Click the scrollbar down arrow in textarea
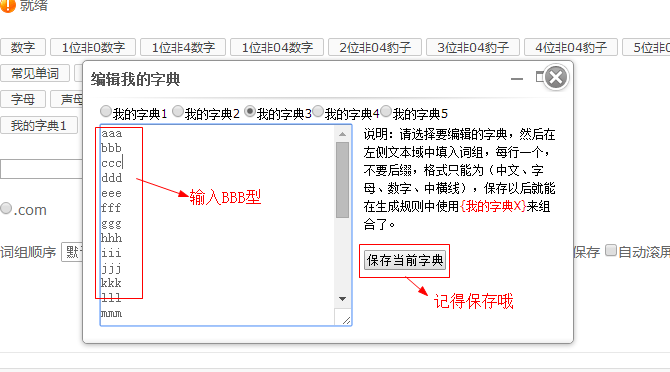Screen dimensions: 670x372 point(342,299)
